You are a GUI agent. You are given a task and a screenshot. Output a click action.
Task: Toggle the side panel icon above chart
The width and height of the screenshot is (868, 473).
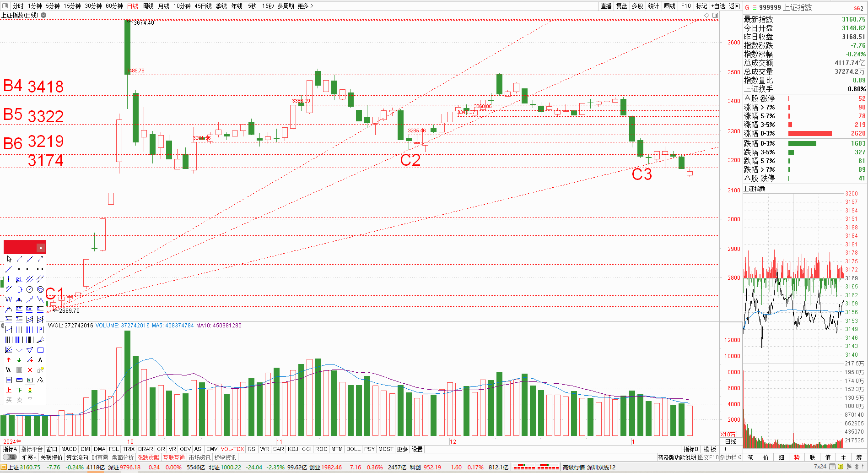[715, 16]
